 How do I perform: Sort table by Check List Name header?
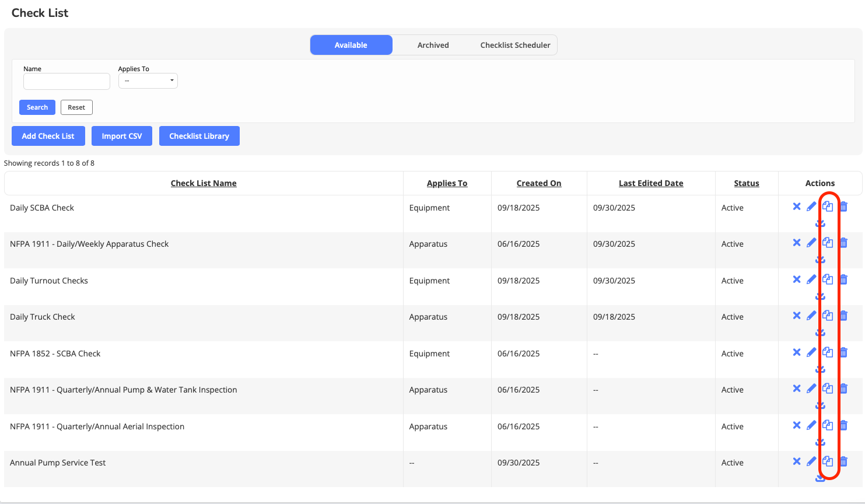204,183
